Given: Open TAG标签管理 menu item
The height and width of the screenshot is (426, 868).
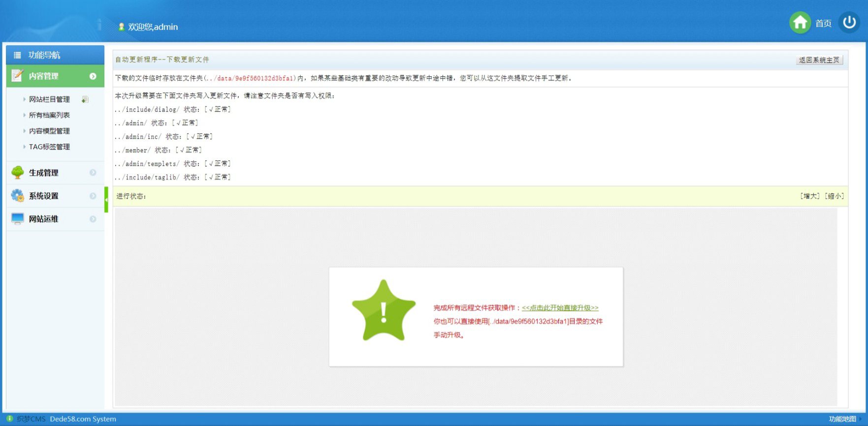Looking at the screenshot, I should (x=49, y=147).
